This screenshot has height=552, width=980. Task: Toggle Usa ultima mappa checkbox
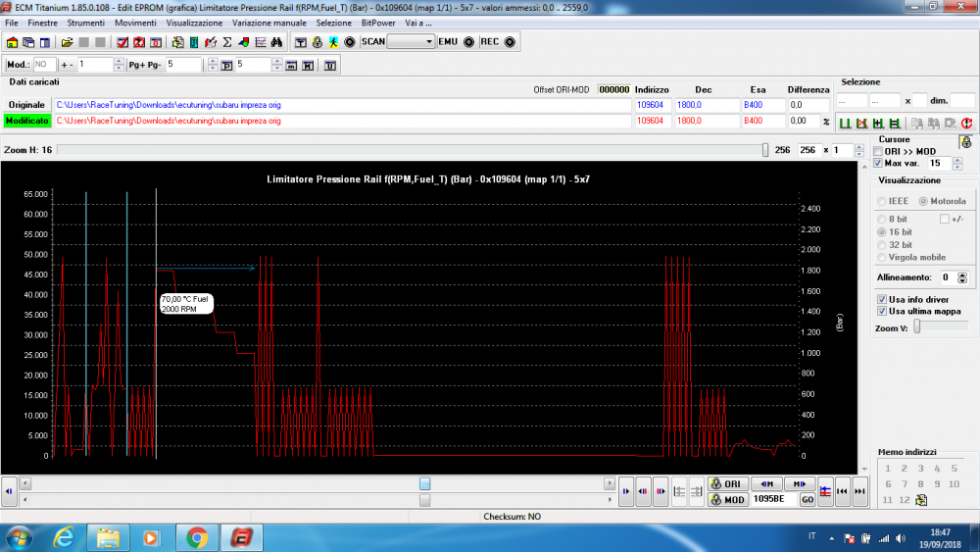pos(882,311)
